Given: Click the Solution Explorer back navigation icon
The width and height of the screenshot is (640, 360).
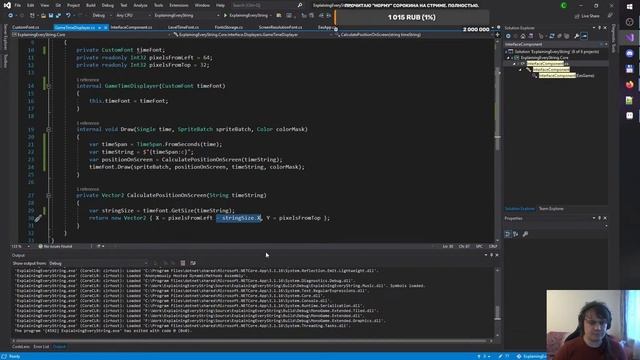Looking at the screenshot, I should [x=508, y=36].
